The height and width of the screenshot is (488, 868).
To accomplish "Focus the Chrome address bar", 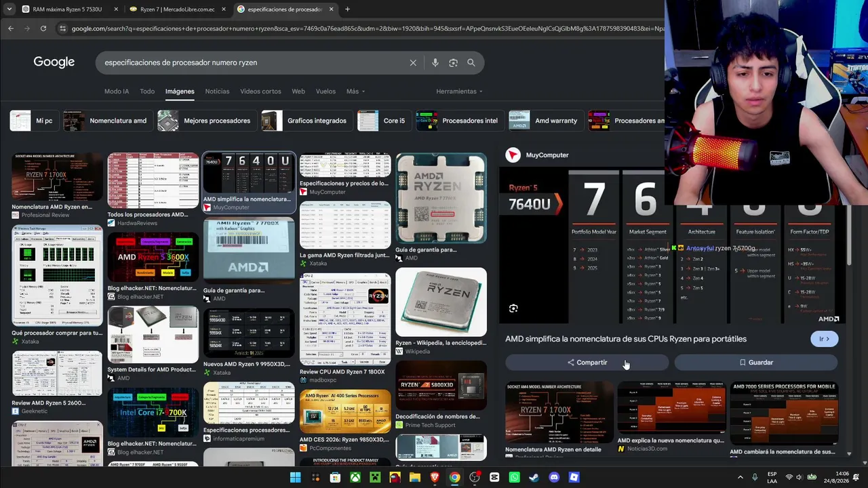I will [366, 28].
